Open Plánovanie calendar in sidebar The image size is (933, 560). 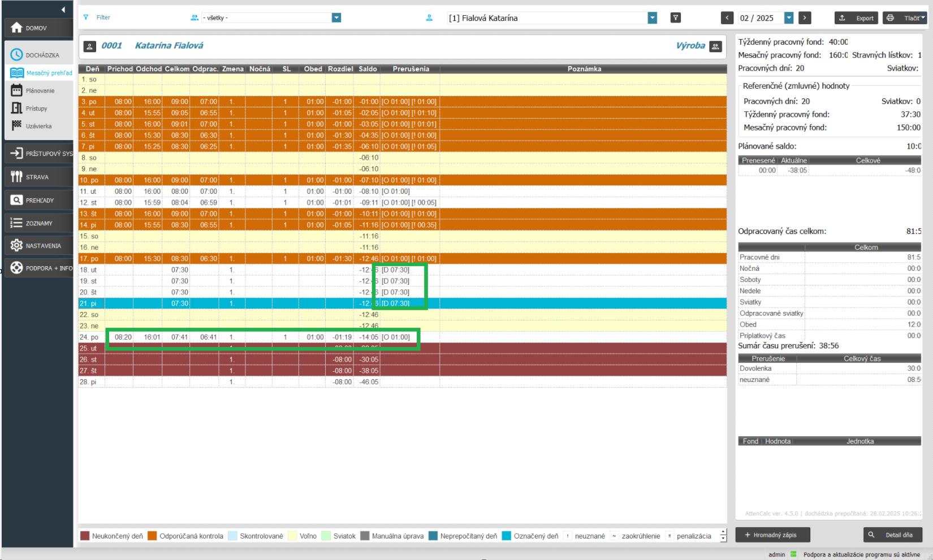coord(17,90)
